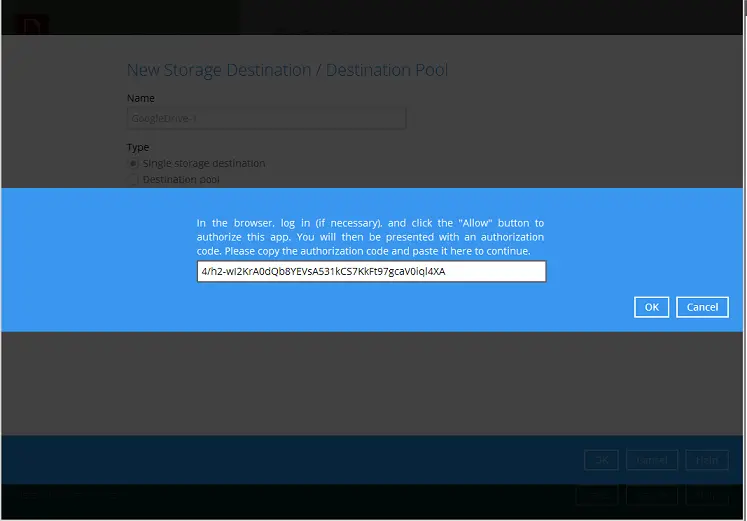The height and width of the screenshot is (521, 747).
Task: Cancel the authorization code prompt
Action: tap(702, 307)
